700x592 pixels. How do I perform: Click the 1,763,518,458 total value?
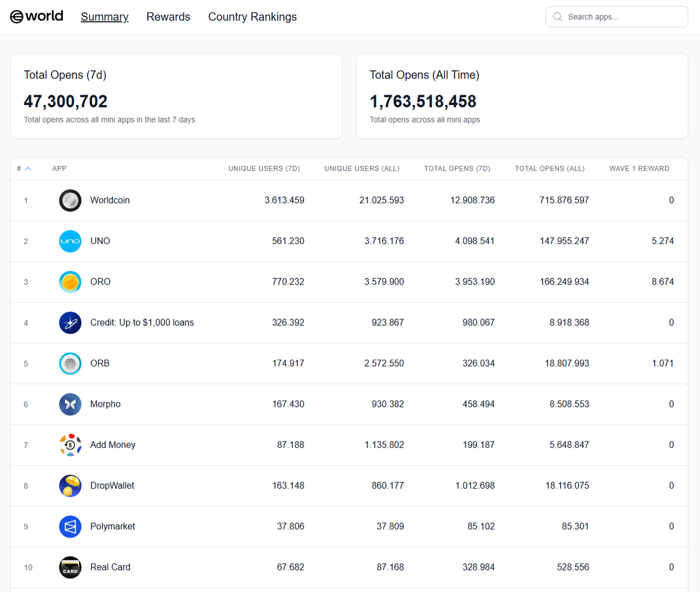pos(423,102)
